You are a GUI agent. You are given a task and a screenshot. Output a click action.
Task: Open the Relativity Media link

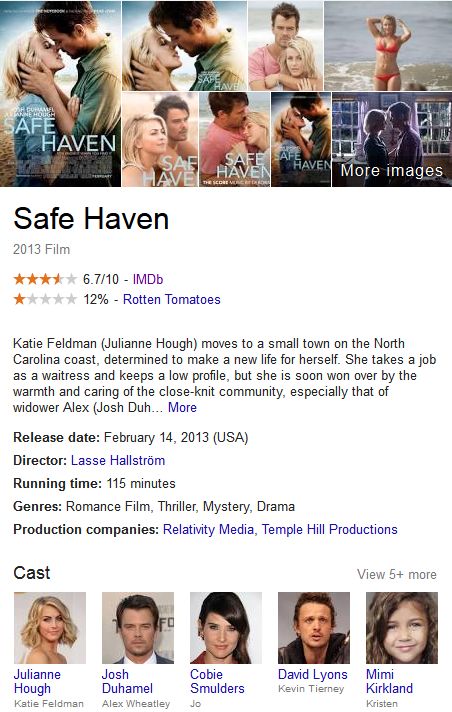click(x=208, y=529)
